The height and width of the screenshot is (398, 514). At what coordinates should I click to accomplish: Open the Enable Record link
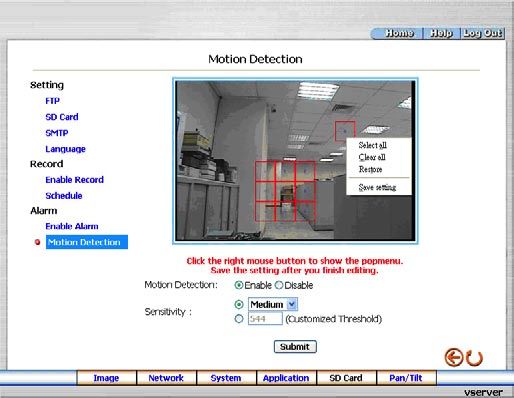tap(75, 180)
